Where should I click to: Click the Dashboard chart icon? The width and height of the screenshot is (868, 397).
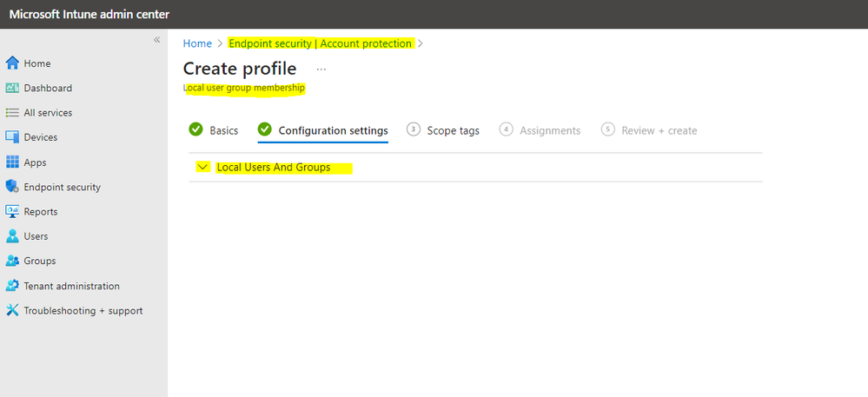[x=12, y=88]
